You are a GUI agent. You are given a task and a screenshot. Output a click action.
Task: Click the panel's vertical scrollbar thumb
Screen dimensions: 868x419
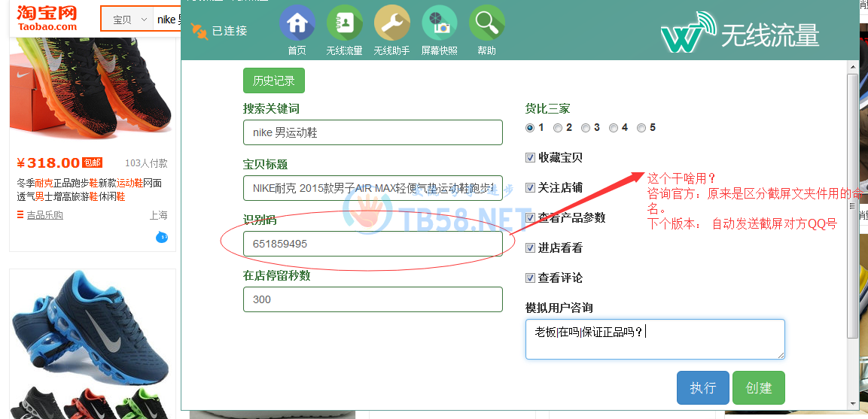click(853, 205)
